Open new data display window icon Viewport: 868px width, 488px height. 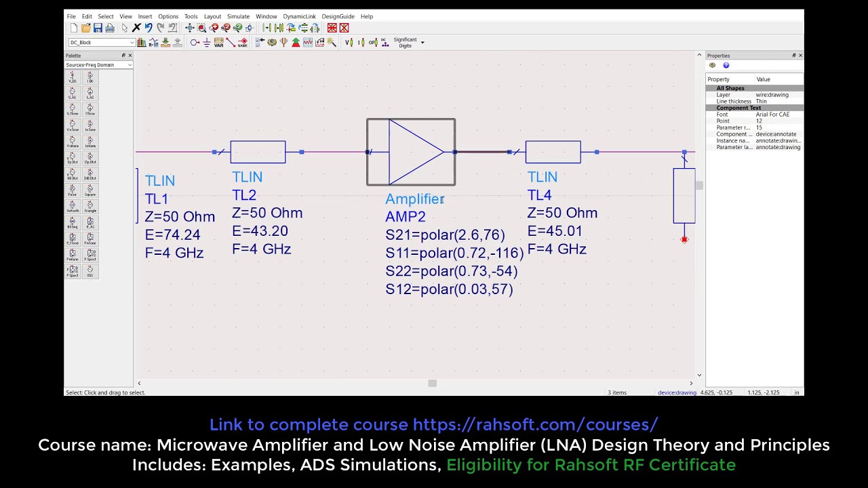[x=308, y=42]
